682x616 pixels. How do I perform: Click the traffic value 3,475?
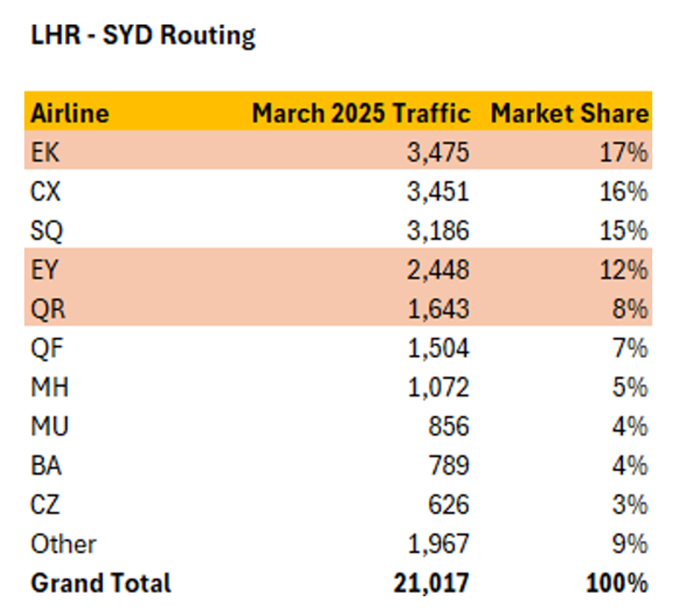pyautogui.click(x=437, y=152)
